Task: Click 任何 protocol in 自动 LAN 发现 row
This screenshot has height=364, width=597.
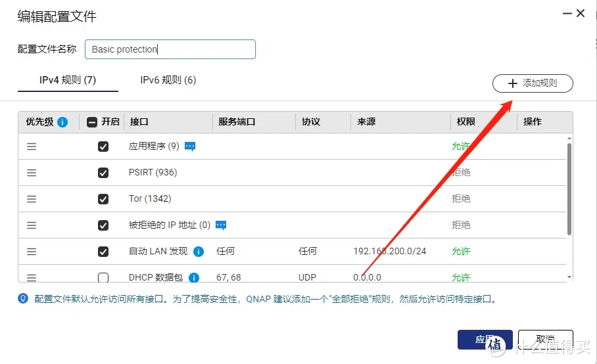Action: coord(308,252)
